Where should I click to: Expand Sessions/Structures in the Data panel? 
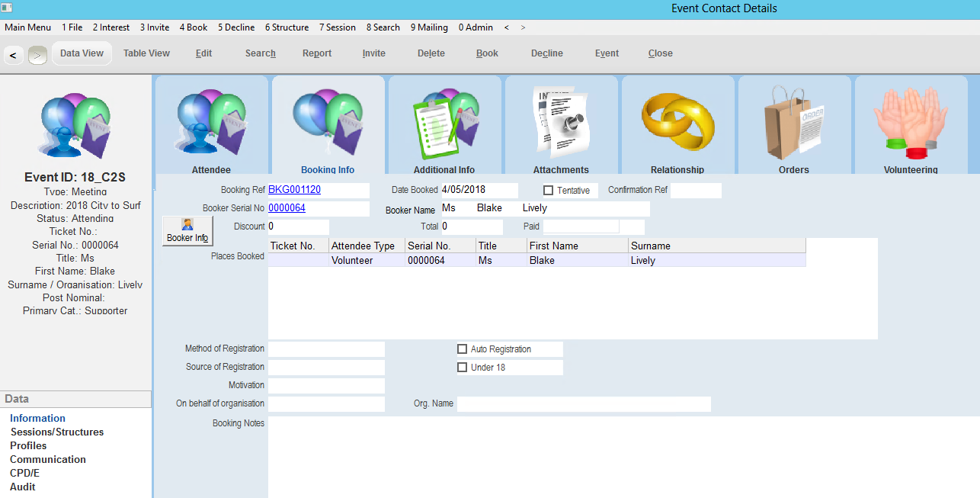(56, 432)
